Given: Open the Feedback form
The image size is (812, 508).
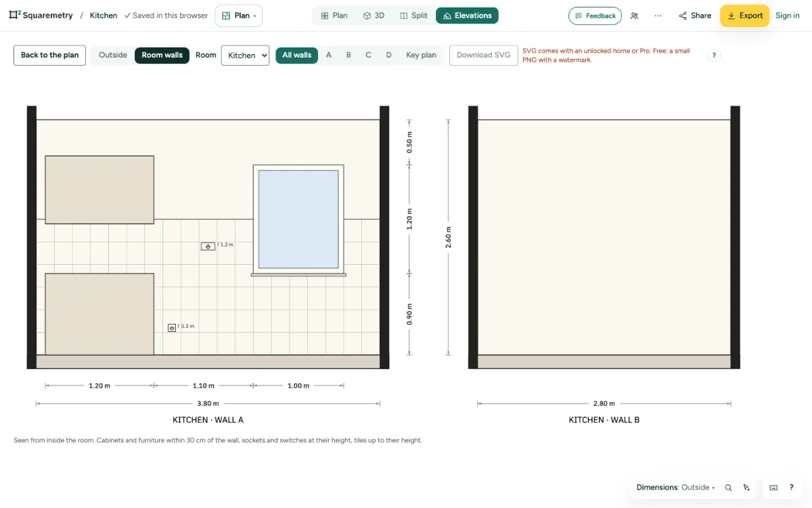Looking at the screenshot, I should tap(595, 16).
